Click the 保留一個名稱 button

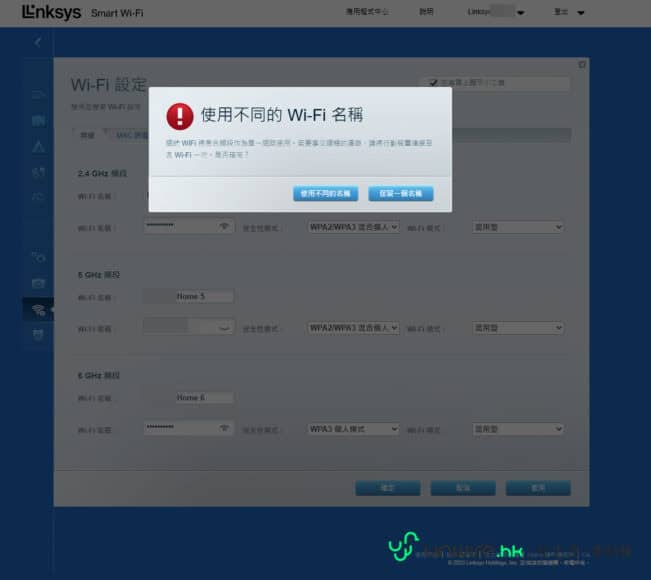coord(400,193)
